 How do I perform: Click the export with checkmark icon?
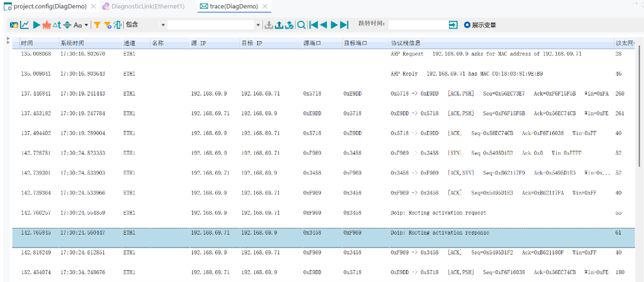[x=289, y=25]
